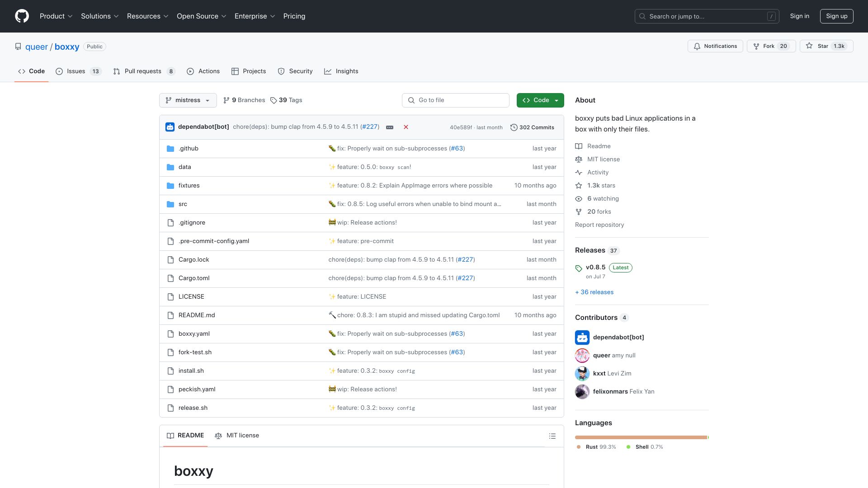Open the install.sh file
Viewport: 868px width, 488px height.
point(191,371)
